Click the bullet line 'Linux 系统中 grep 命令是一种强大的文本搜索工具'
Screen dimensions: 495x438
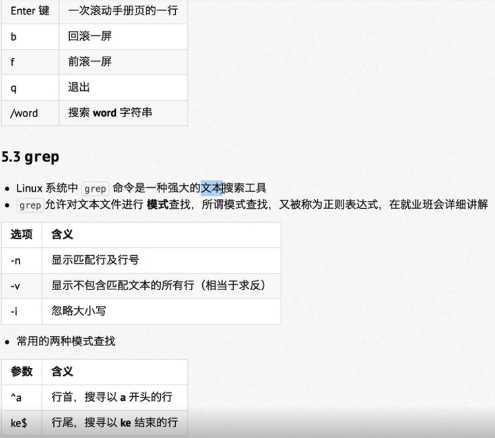click(141, 188)
